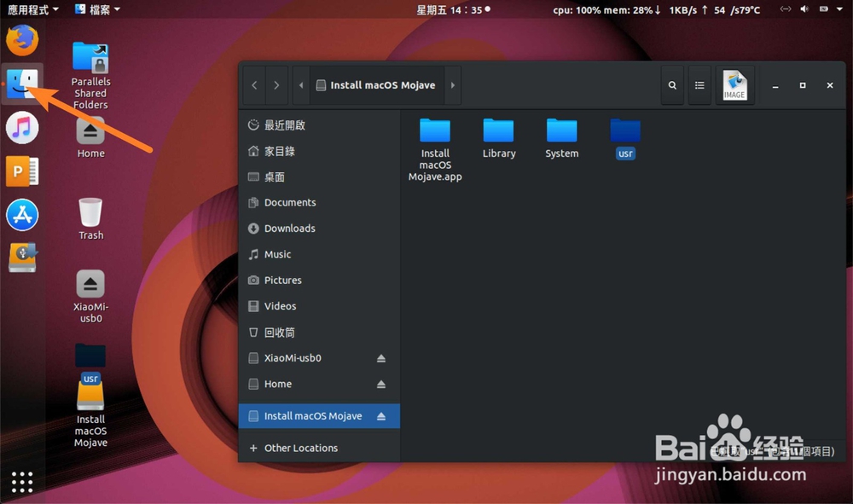Launch the iTunes music icon in dock
853x504 pixels.
coord(22,128)
